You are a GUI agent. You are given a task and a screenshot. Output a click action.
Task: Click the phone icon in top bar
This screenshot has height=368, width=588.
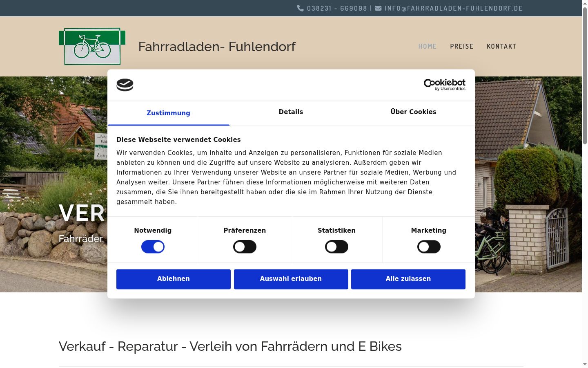click(x=301, y=8)
